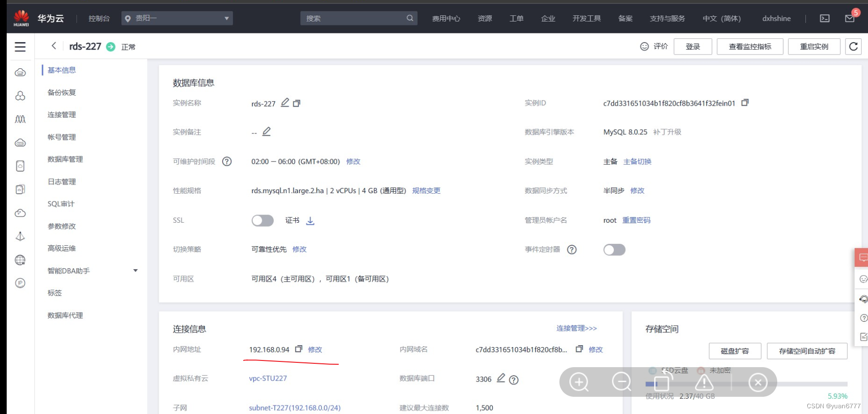Open 日志管理 in side menu
The height and width of the screenshot is (414, 868).
click(x=62, y=182)
